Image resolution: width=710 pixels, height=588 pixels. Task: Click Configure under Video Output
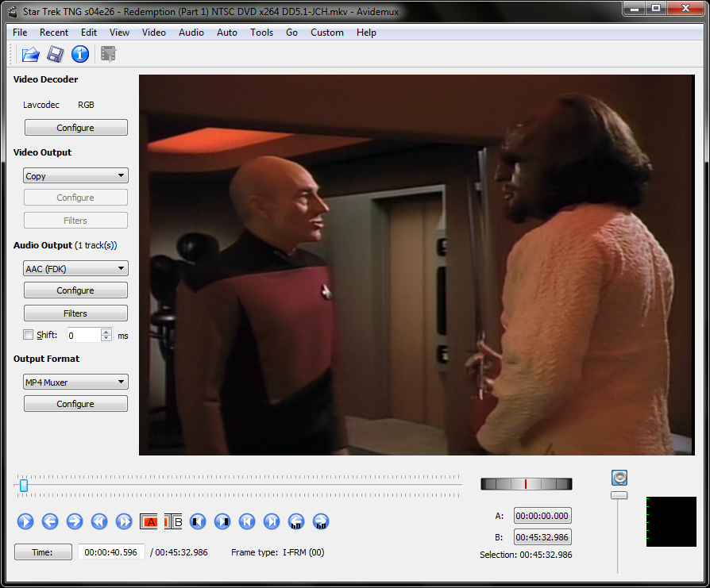75,198
